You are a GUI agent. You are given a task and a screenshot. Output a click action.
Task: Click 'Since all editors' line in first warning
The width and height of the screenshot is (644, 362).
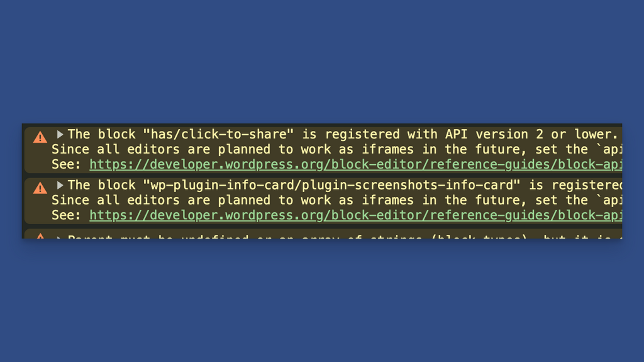pos(337,149)
